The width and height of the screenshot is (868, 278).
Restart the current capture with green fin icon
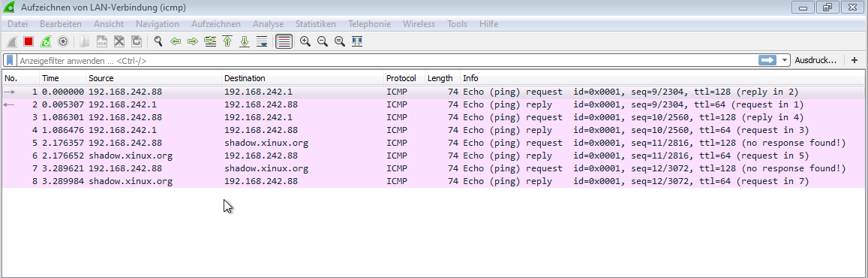(x=46, y=41)
